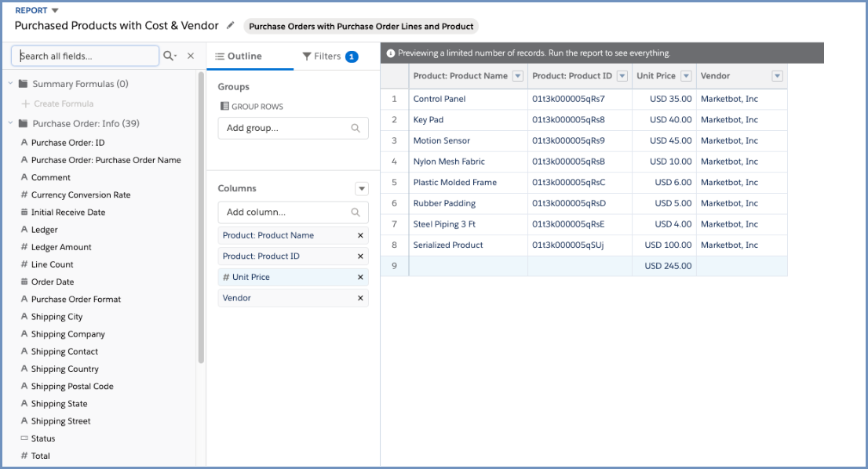Screen dimensions: 868x469
Task: Open the Columns options dropdown
Action: click(x=362, y=188)
